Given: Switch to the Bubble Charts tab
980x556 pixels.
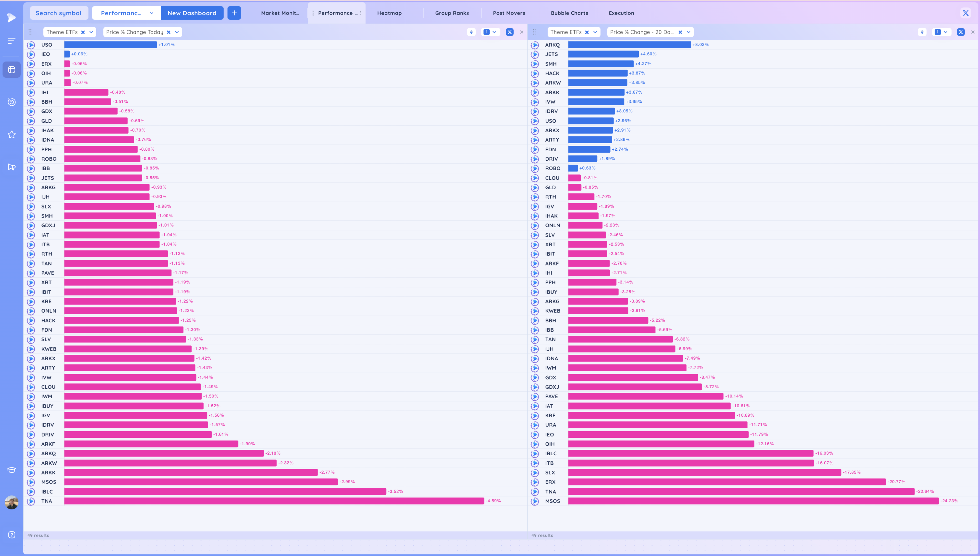Looking at the screenshot, I should pyautogui.click(x=569, y=13).
